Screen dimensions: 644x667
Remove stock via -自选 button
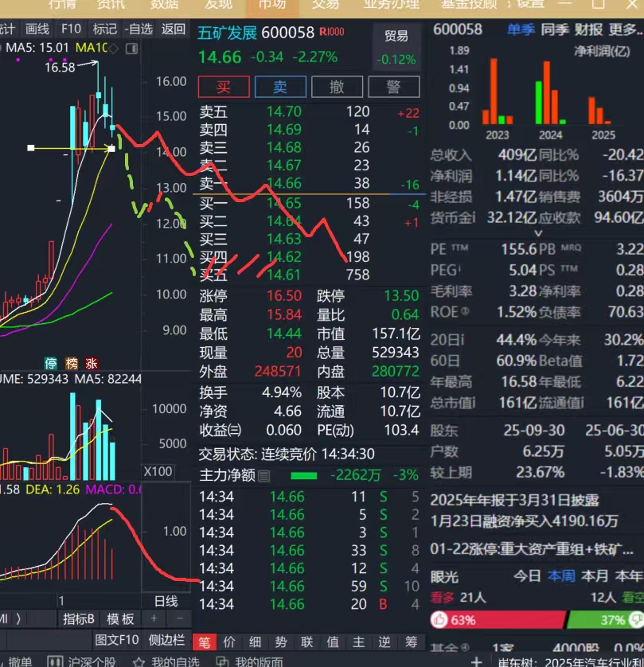click(x=139, y=29)
